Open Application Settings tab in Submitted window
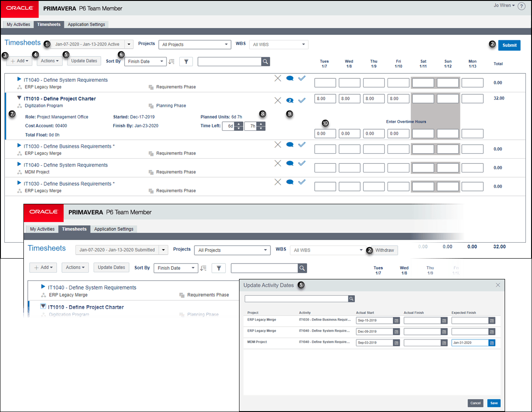Screen dimensions: 532x412 tap(114, 229)
